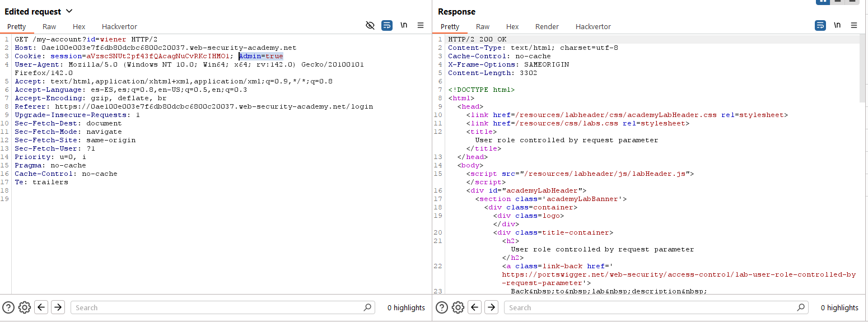This screenshot has height=322, width=868.
Task: Open request editor settings gear
Action: coord(24,307)
